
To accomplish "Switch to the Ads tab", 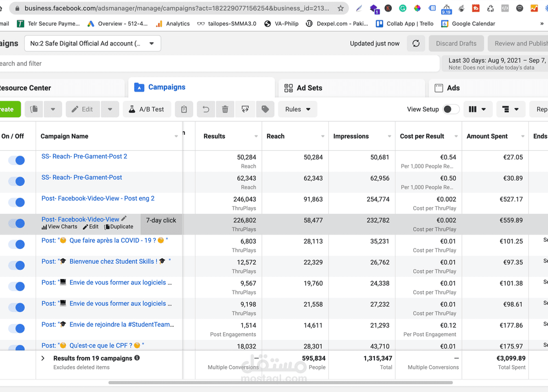I will [489, 88].
